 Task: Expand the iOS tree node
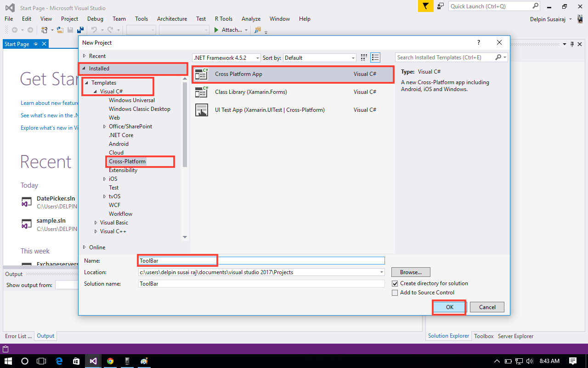pos(105,179)
